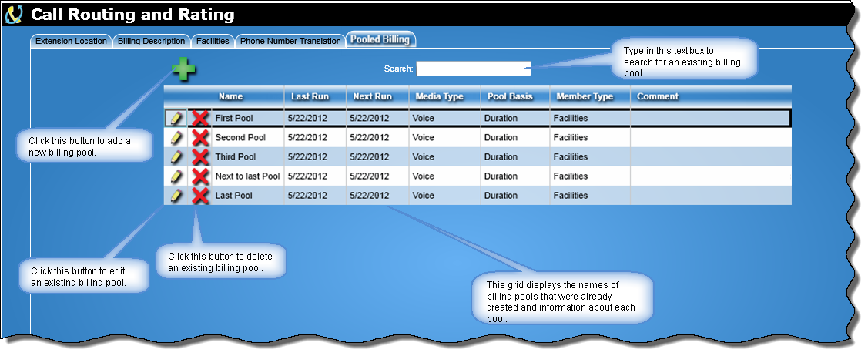Click the Comment column header
Screen dimensions: 868x356
point(658,96)
